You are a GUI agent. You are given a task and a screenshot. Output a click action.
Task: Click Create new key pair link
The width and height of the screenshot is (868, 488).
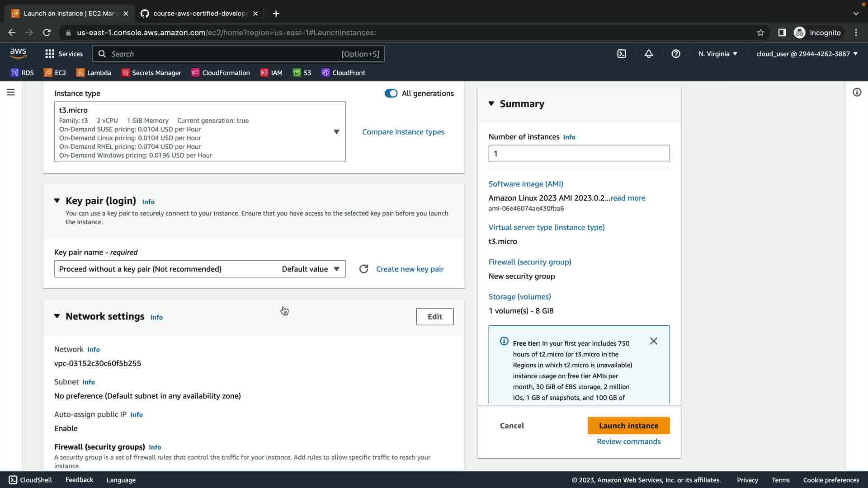point(410,269)
